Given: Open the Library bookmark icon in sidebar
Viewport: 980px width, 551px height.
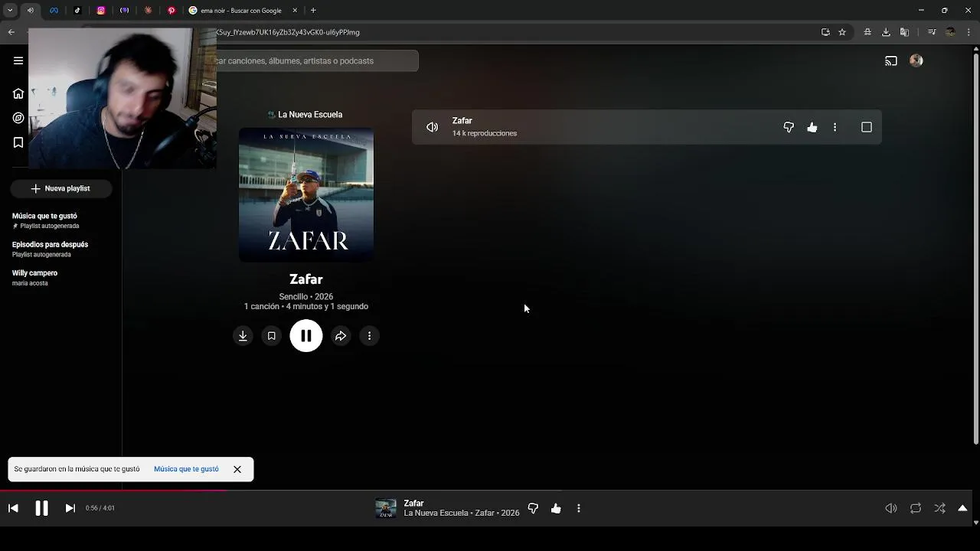Looking at the screenshot, I should point(18,142).
